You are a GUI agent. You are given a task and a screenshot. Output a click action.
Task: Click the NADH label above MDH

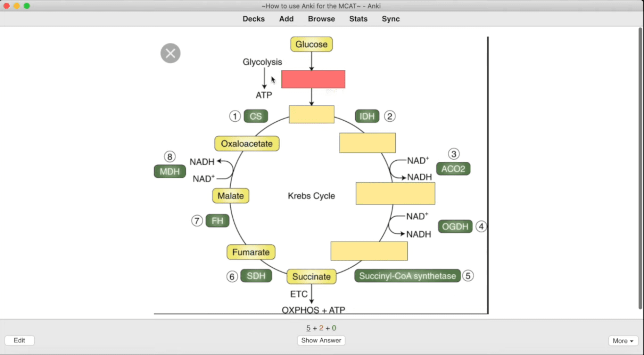coord(202,162)
